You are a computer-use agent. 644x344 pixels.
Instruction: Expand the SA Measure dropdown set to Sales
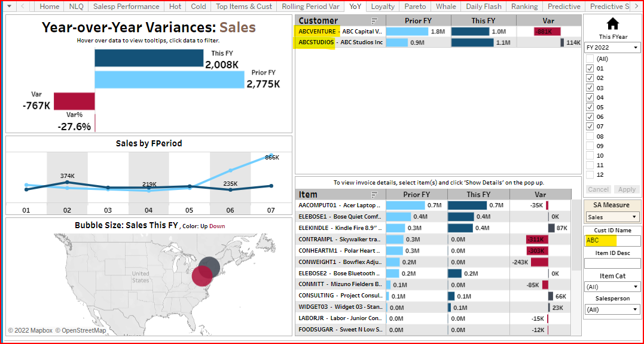click(x=612, y=217)
